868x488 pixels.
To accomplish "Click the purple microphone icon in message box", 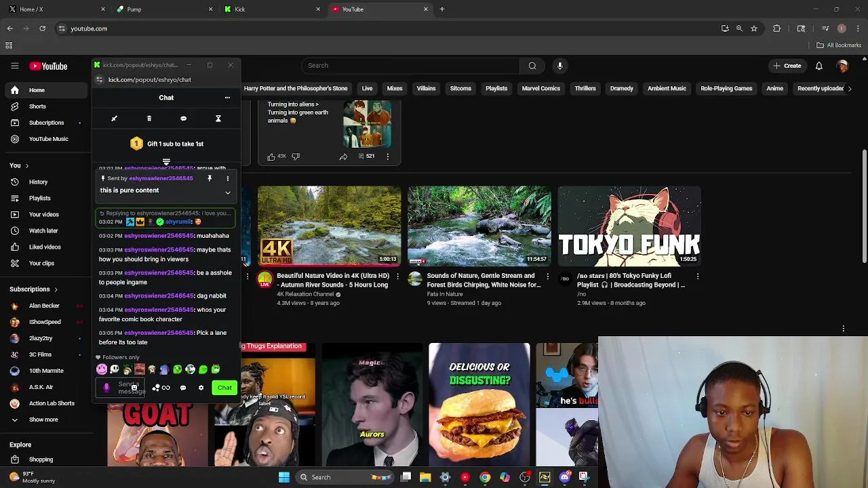I will pyautogui.click(x=106, y=388).
